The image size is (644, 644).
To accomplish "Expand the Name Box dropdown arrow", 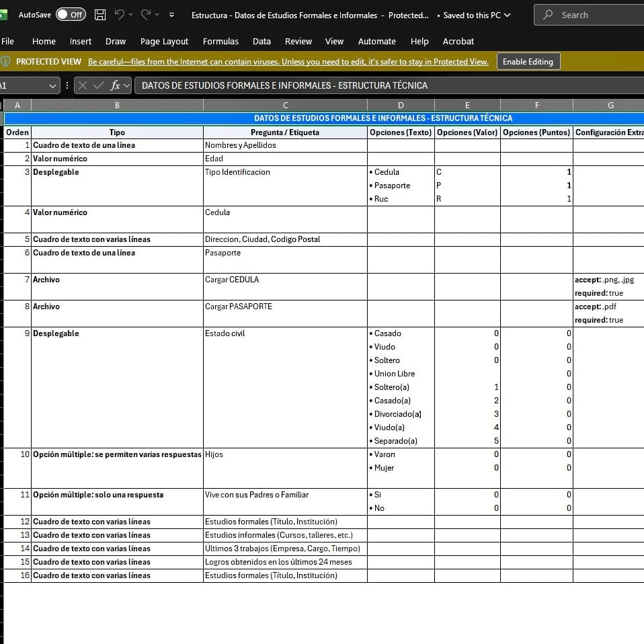I will (x=52, y=86).
